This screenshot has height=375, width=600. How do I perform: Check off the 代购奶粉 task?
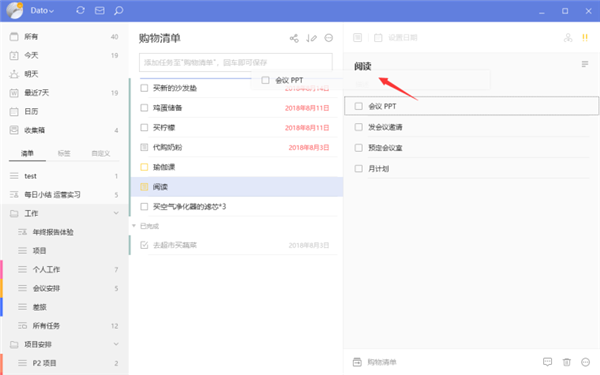click(x=144, y=147)
